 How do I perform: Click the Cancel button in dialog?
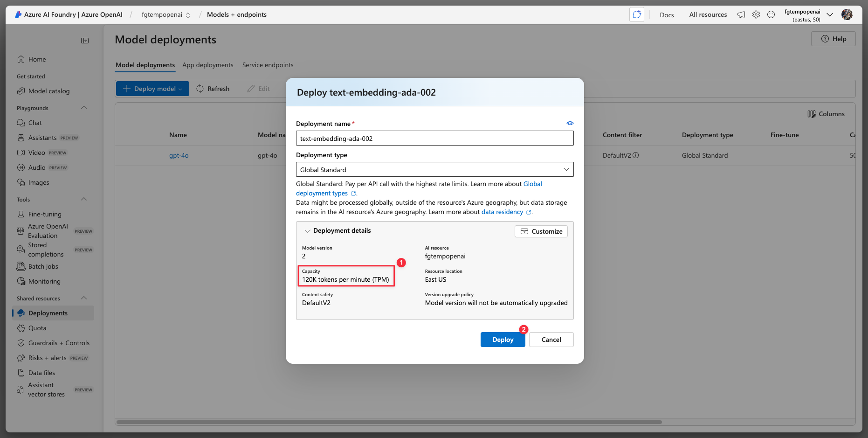click(x=551, y=340)
